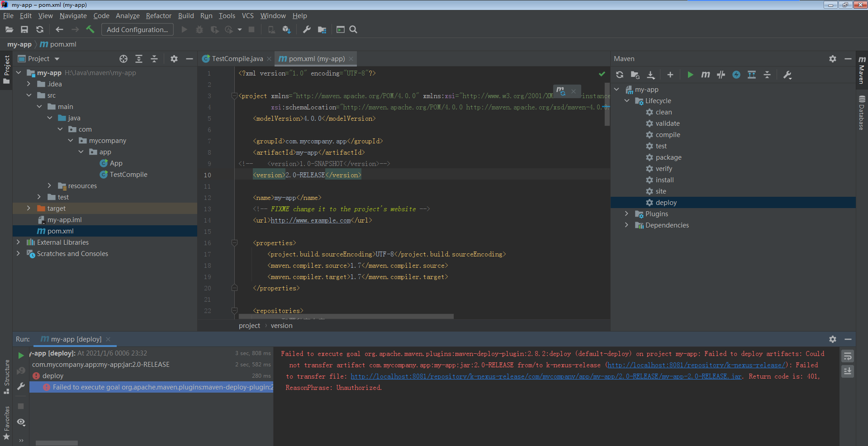Screen dimensions: 868x446
Task: Switch to TestCompile.java tab
Action: (237, 59)
